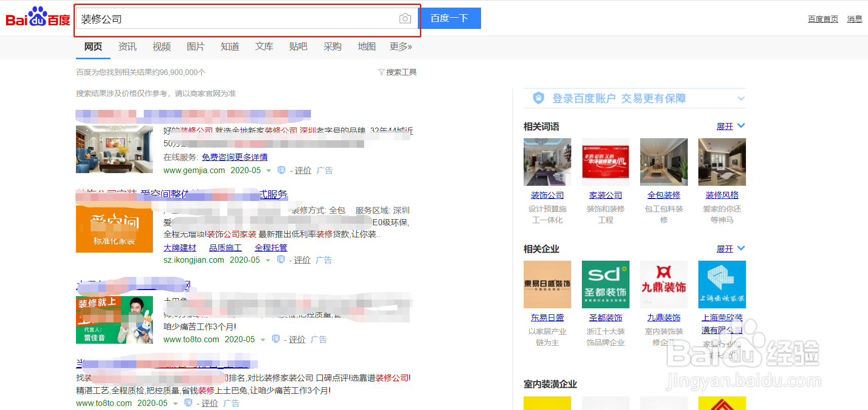This screenshot has width=868, height=410.
Task: Click the login shield icon in banner
Action: pyautogui.click(x=539, y=98)
